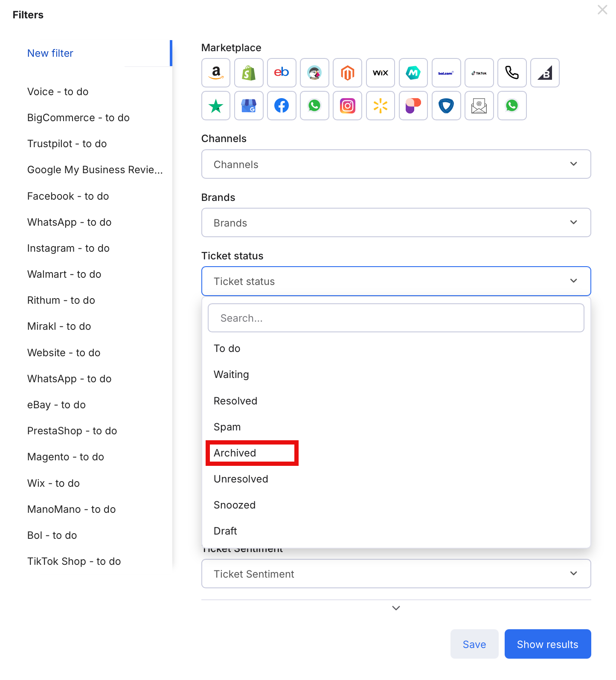Open the ManoMano - to do filter
This screenshot has width=616, height=680.
tap(72, 509)
